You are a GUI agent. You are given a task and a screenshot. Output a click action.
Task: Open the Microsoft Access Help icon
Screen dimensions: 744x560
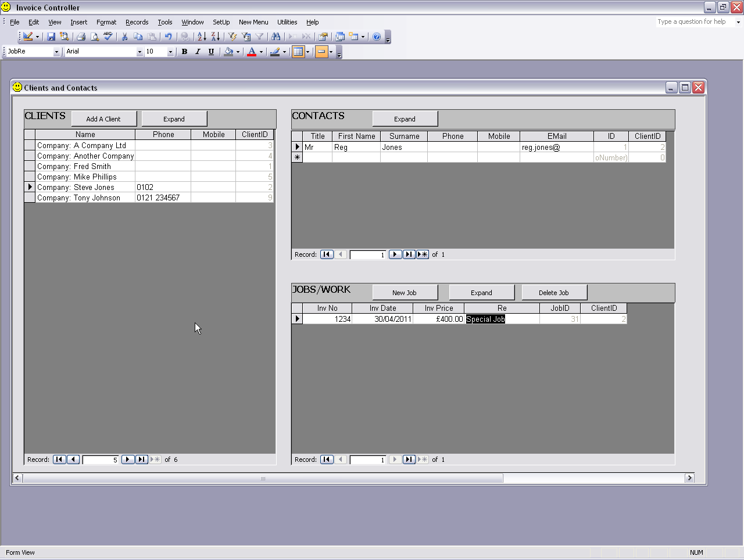[x=377, y=37]
